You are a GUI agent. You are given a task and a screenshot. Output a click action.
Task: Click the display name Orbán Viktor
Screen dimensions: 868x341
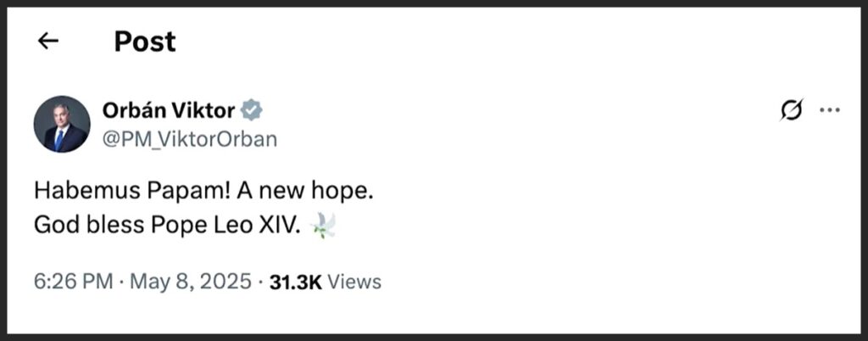[x=169, y=110]
